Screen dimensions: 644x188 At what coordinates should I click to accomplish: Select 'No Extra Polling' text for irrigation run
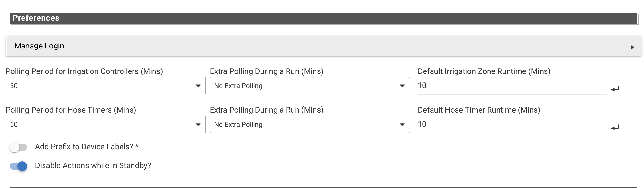point(238,86)
